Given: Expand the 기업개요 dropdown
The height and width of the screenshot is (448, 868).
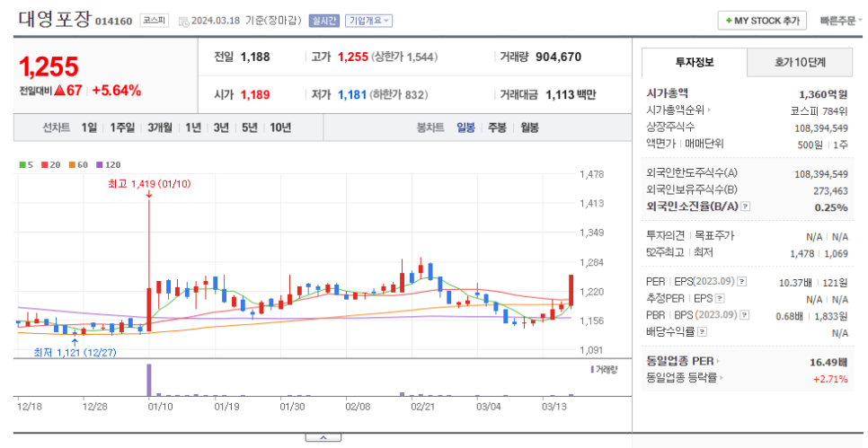Looking at the screenshot, I should click(x=368, y=21).
